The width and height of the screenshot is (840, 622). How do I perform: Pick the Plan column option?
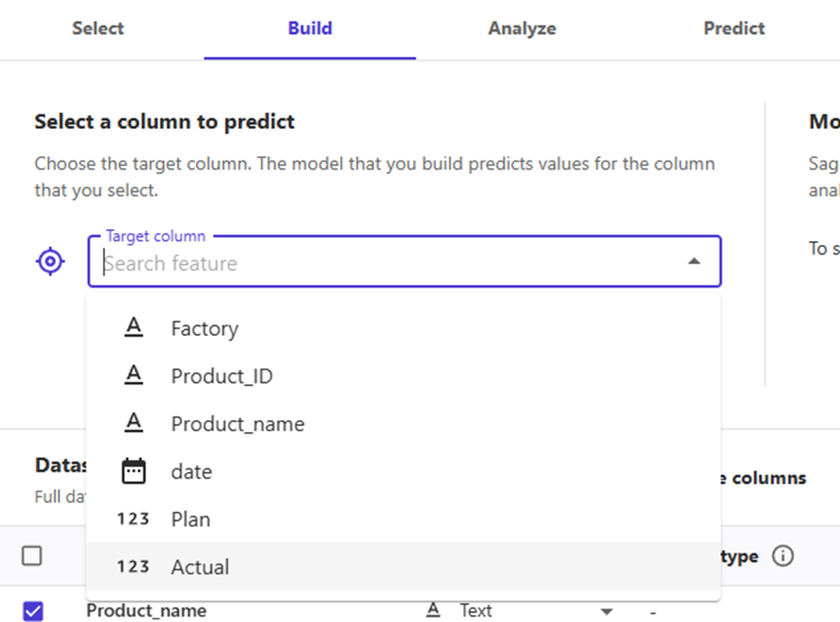click(x=191, y=519)
